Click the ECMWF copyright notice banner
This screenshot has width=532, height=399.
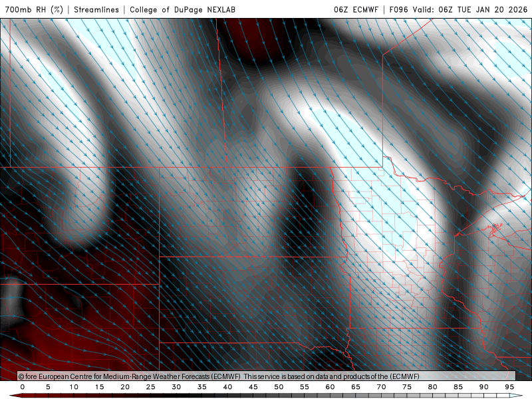tap(267, 376)
